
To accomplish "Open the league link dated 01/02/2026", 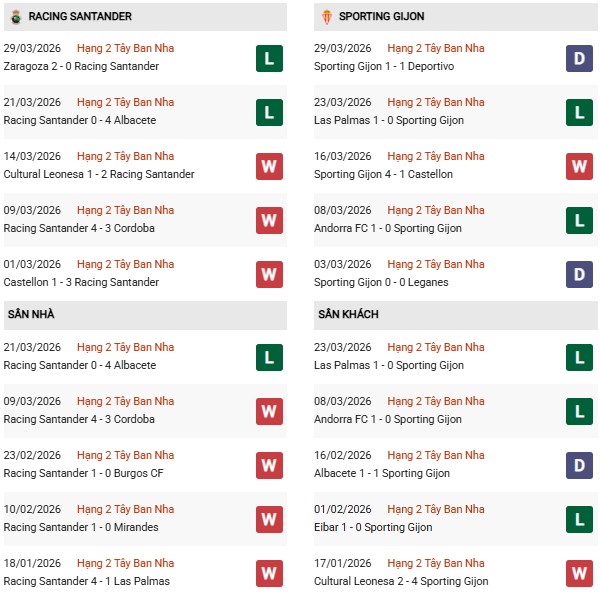I will click(x=435, y=509).
